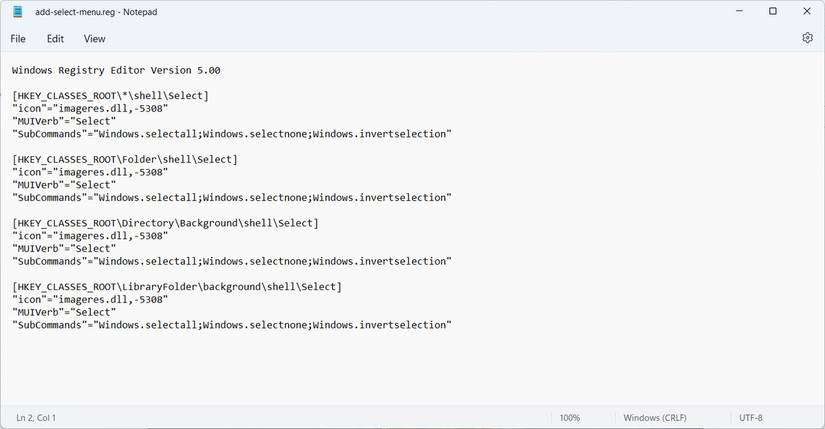The height and width of the screenshot is (429, 825).
Task: Click the Ln 2, Col 1 position indicator
Action: (x=36, y=417)
